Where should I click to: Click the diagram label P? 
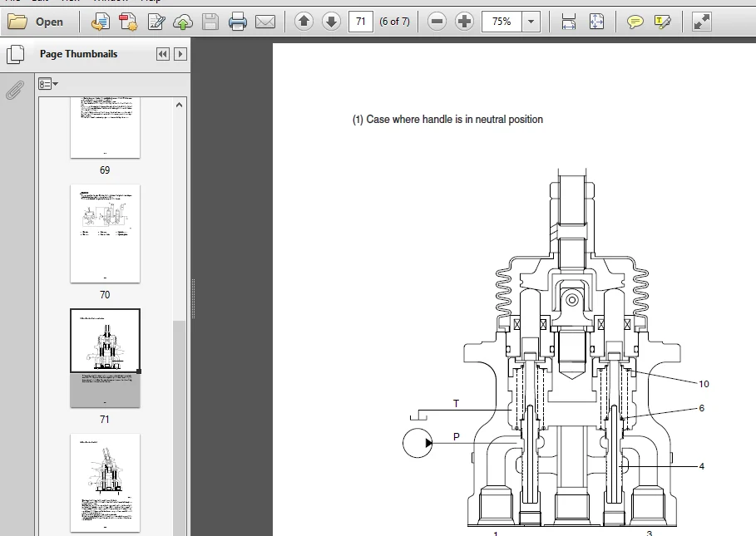[x=456, y=437]
